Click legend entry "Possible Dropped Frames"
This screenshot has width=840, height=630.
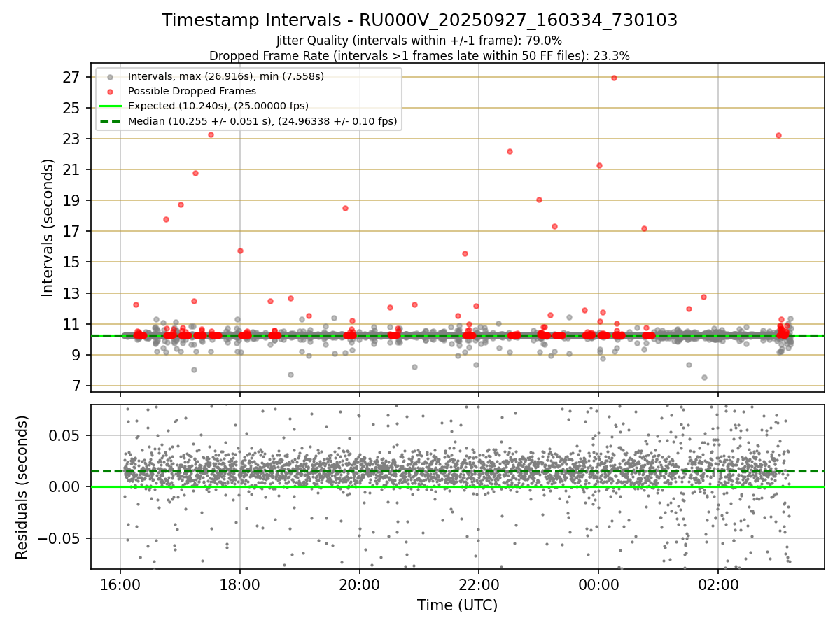click(192, 91)
